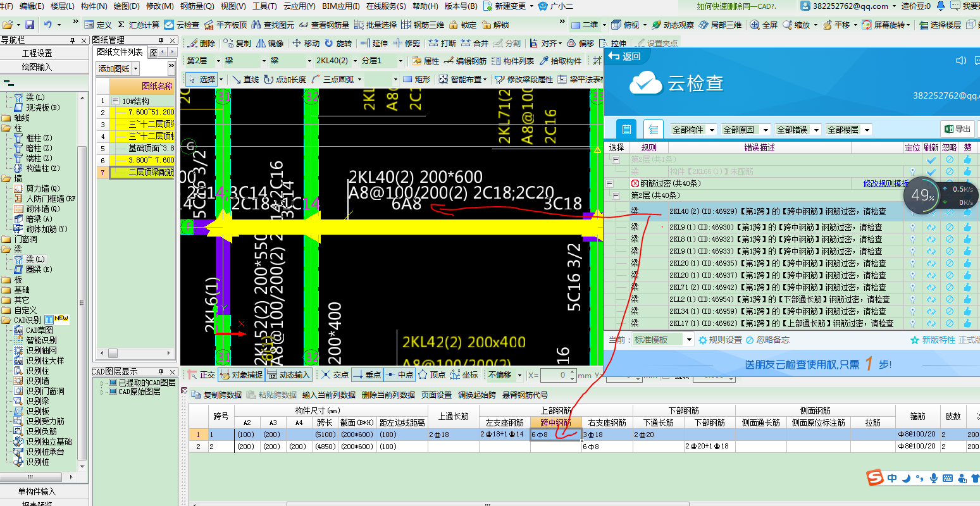Select the 打断 break tool
The image size is (980, 506).
[x=442, y=43]
